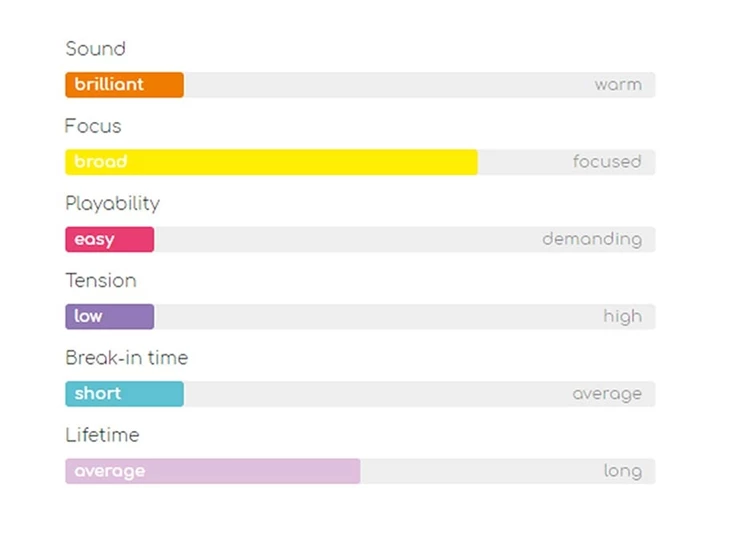Click the 'high' tension end label

622,317
